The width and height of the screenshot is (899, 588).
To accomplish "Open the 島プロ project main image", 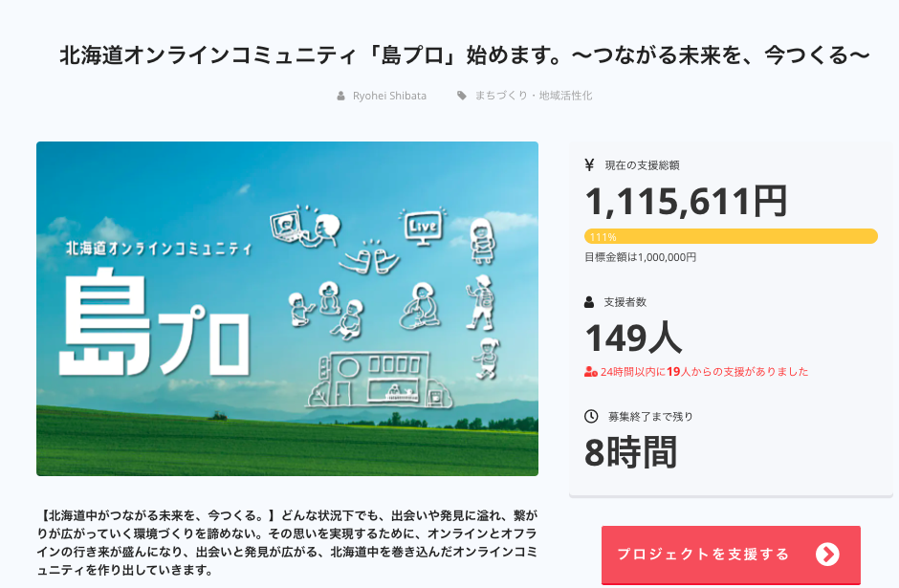I will pyautogui.click(x=287, y=309).
